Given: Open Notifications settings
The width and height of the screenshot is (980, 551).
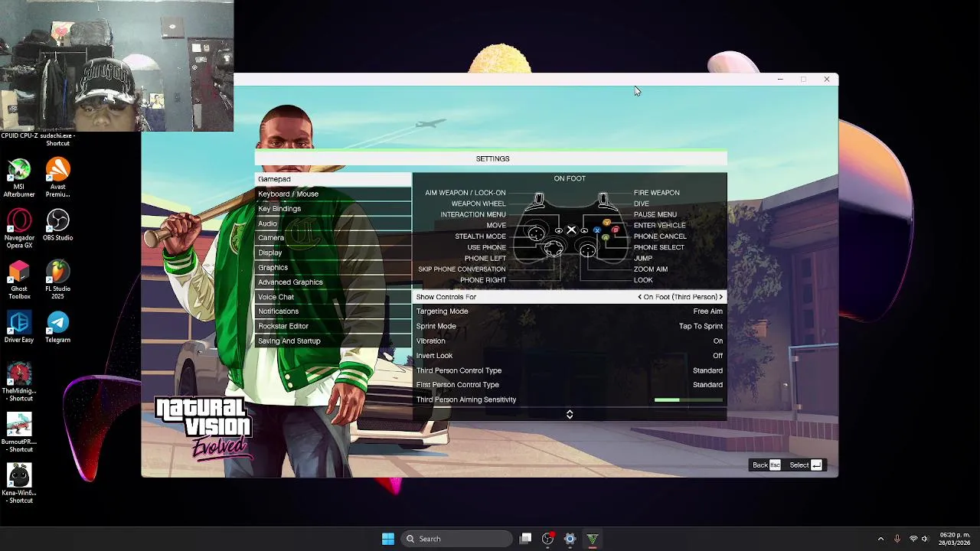Looking at the screenshot, I should pos(333,311).
